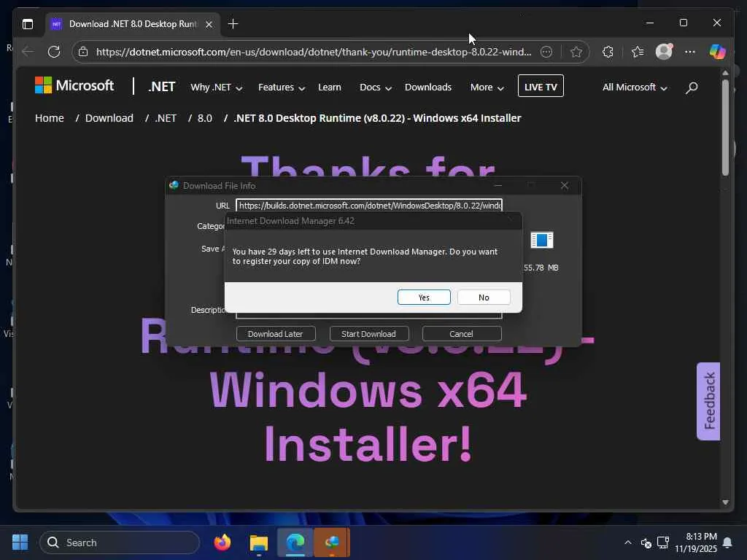Expand the More menu
Viewport: 747px width, 560px height.
tap(487, 87)
